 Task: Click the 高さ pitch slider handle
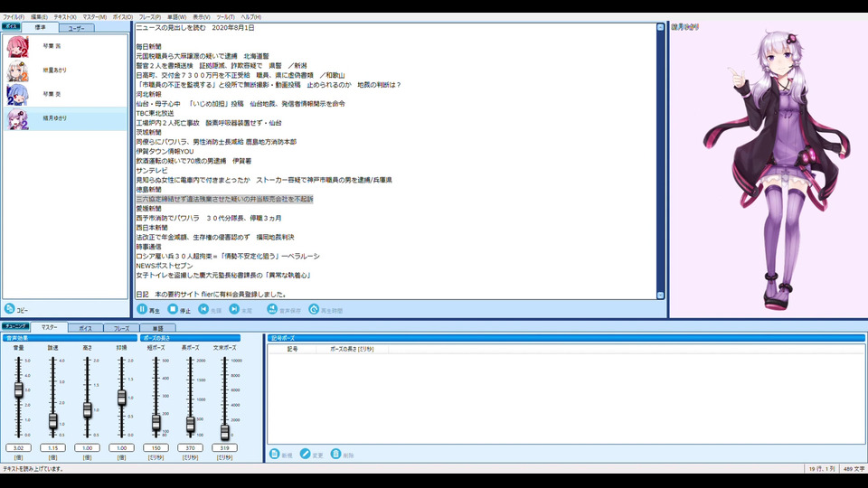click(88, 410)
